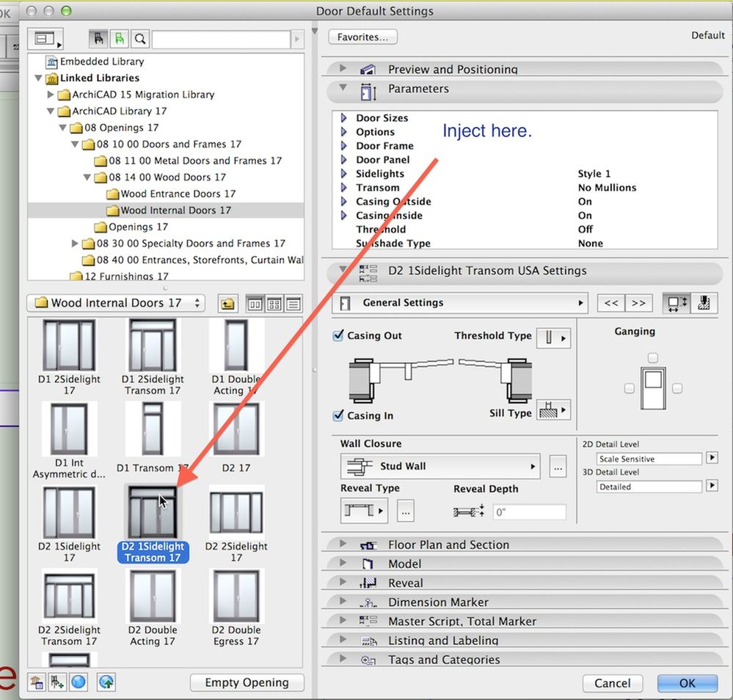The image size is (733, 700).
Task: Expand the Model panel
Action: pos(343,563)
